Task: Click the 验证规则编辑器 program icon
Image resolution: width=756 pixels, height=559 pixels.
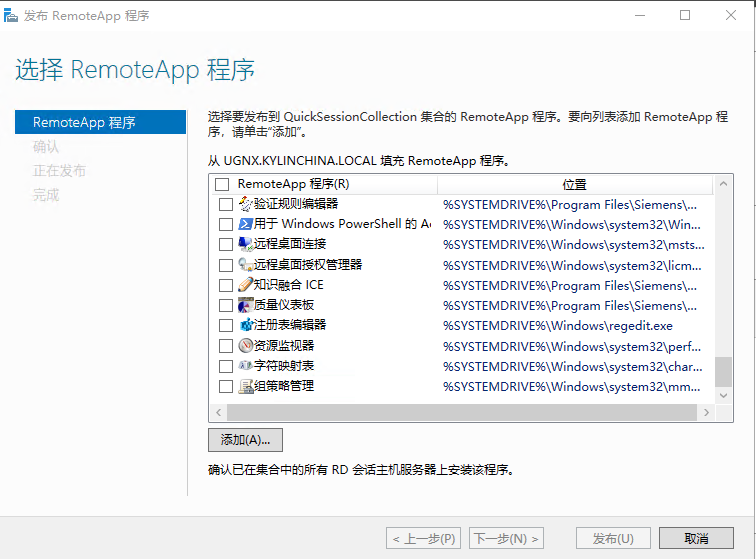Action: pos(245,204)
